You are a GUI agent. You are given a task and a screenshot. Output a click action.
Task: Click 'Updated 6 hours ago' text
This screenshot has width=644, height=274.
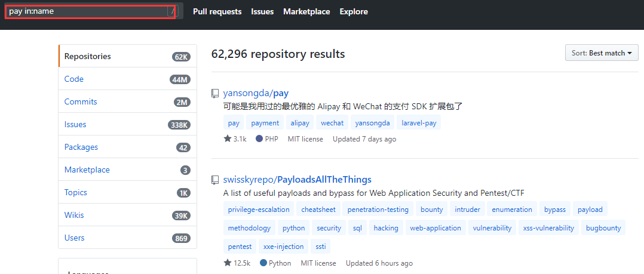click(x=379, y=263)
